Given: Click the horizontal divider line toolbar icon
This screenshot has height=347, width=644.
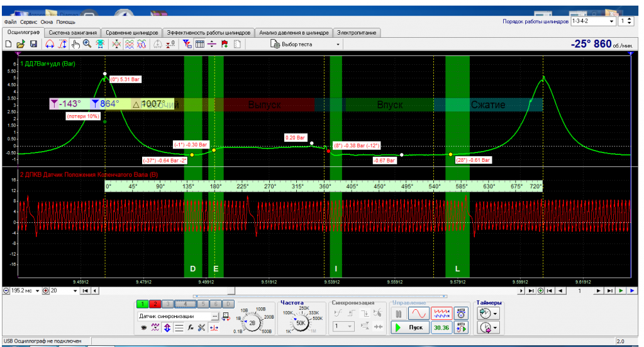Looking at the screenshot, I should point(212,44).
